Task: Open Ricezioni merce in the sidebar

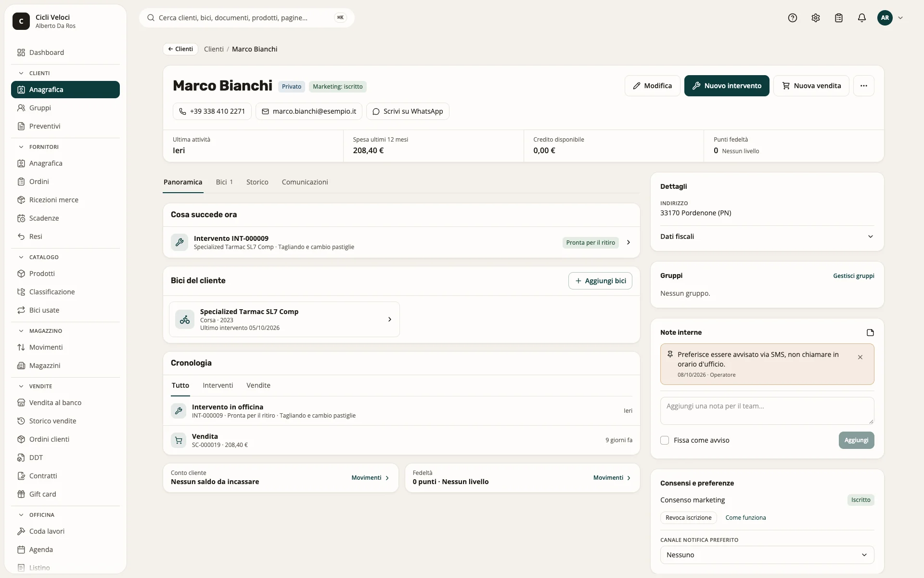Action: [x=65, y=200]
